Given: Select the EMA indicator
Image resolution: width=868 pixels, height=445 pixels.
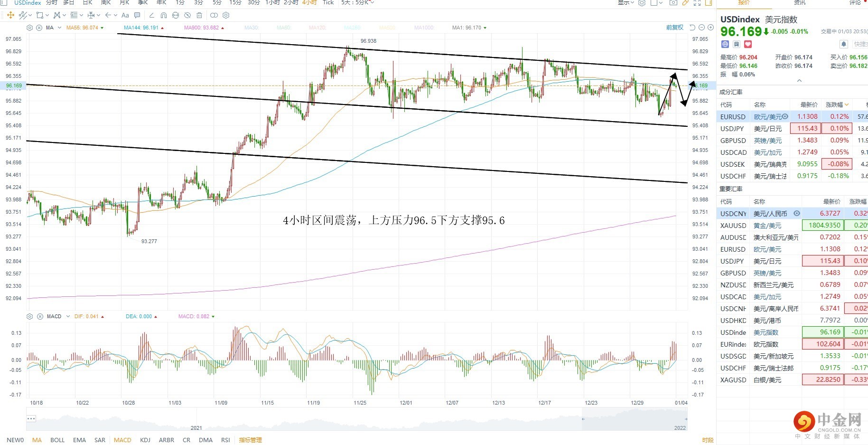Looking at the screenshot, I should pyautogui.click(x=80, y=440).
